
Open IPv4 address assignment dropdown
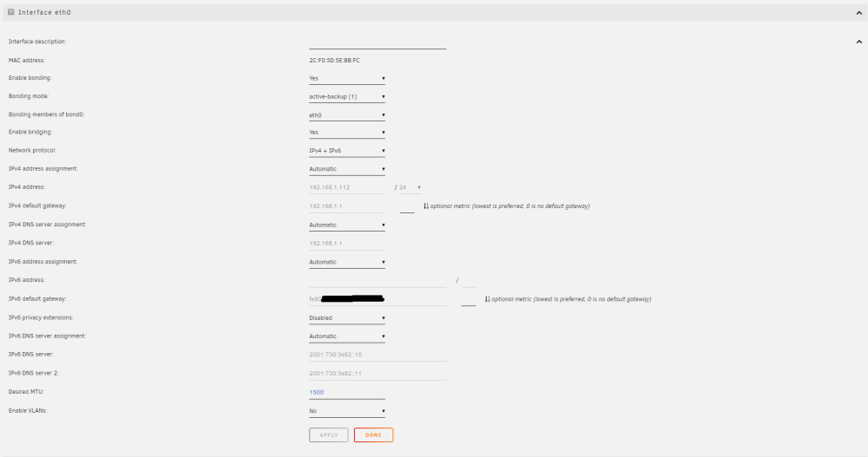347,169
